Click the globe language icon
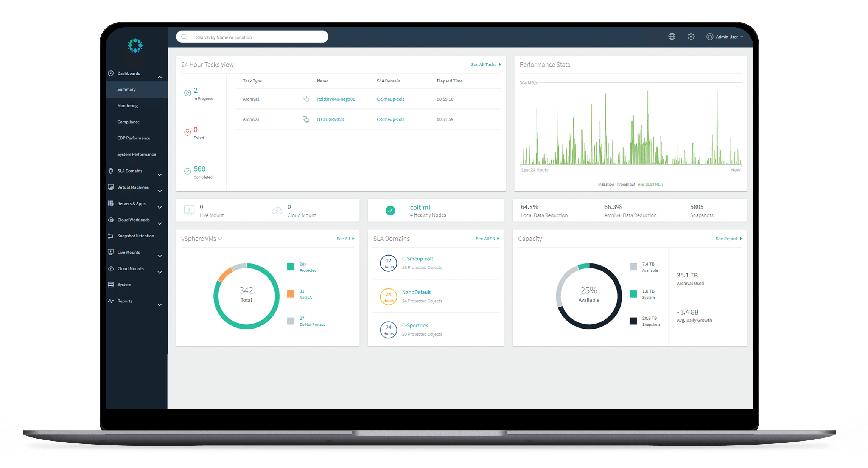868x468 pixels. click(672, 37)
